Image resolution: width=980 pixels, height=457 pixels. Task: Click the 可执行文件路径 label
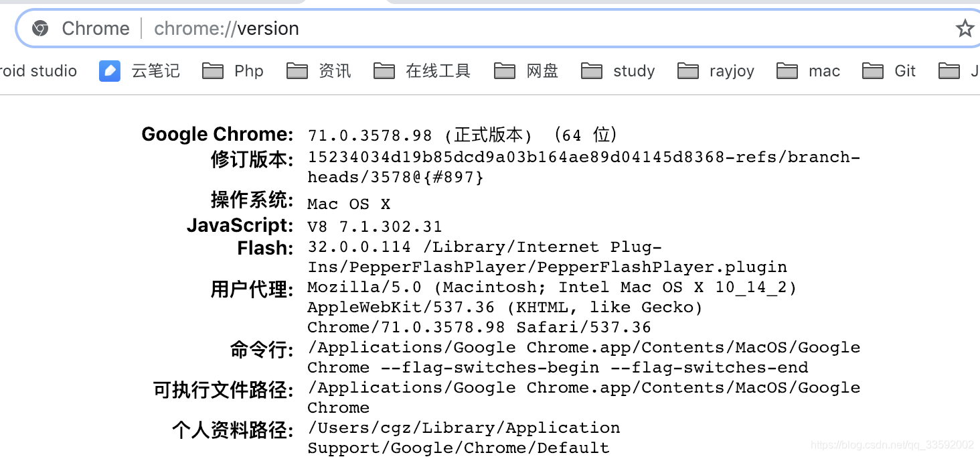coord(224,390)
